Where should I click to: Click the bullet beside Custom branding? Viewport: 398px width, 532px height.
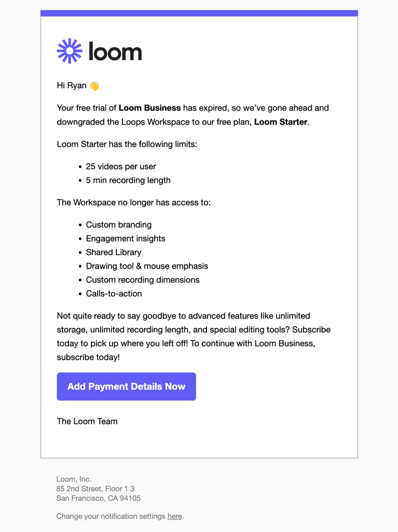coord(79,225)
